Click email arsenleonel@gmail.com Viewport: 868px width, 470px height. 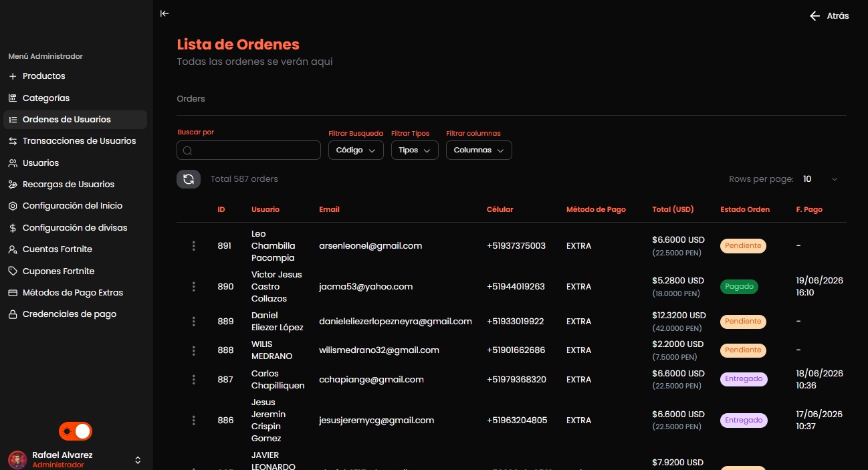[370, 246]
